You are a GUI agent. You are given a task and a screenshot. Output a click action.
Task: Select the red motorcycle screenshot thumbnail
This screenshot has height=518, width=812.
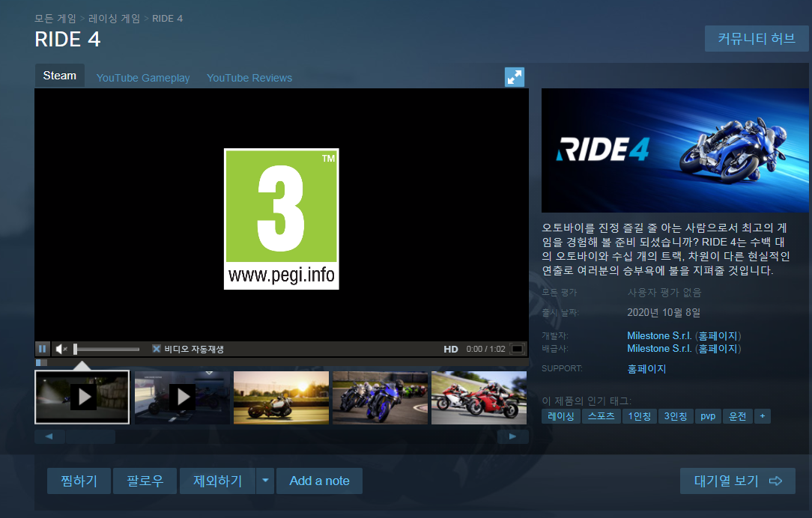[x=479, y=397]
